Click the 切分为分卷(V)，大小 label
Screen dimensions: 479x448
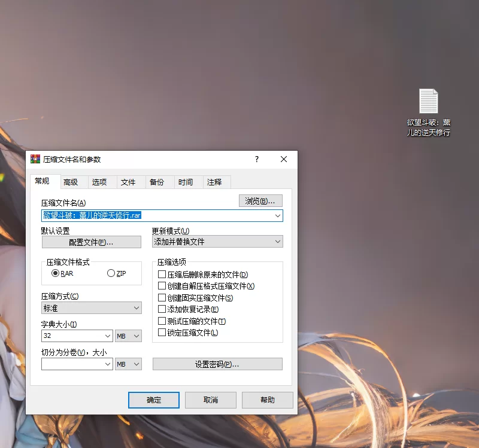pos(74,352)
